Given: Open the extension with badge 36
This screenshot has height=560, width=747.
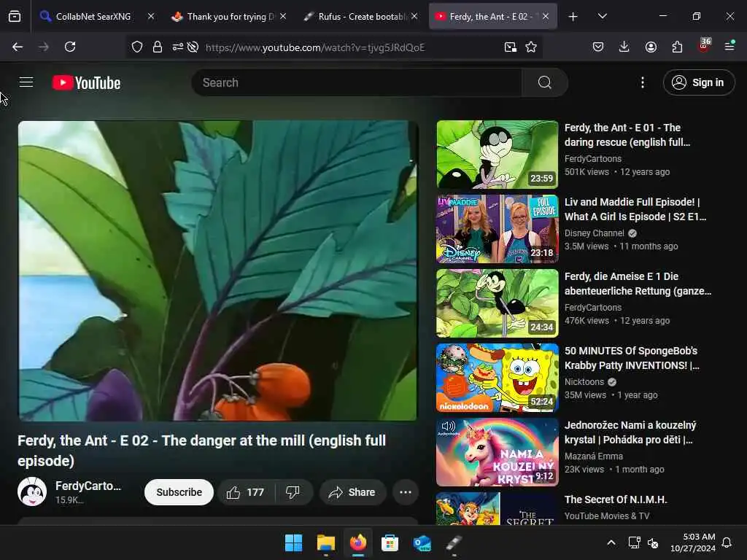Looking at the screenshot, I should point(704,46).
